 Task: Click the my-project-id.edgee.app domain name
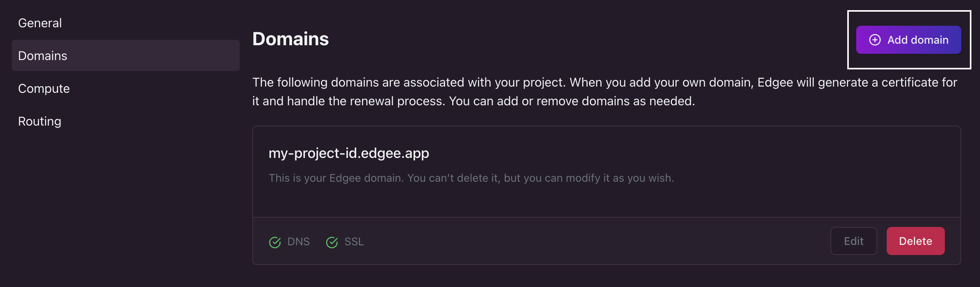(348, 153)
